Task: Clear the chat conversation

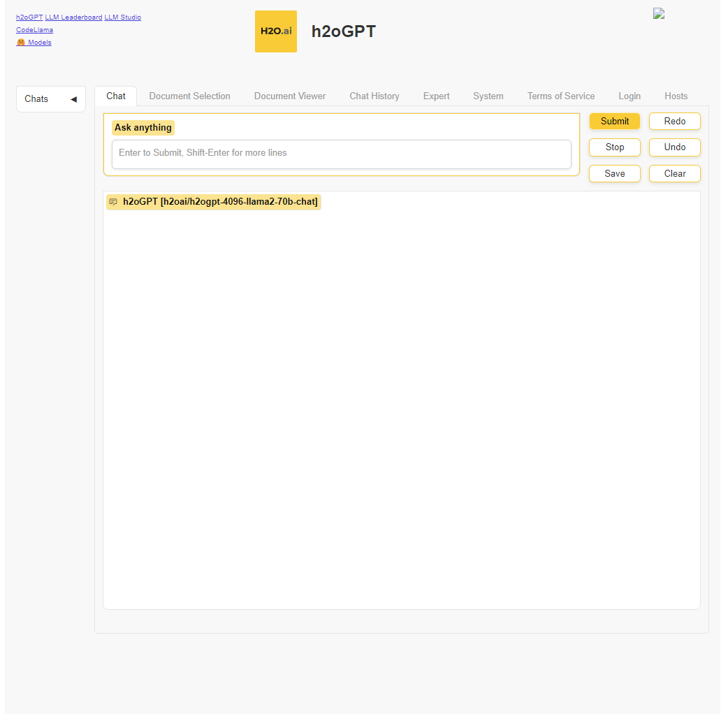Action: (x=674, y=174)
